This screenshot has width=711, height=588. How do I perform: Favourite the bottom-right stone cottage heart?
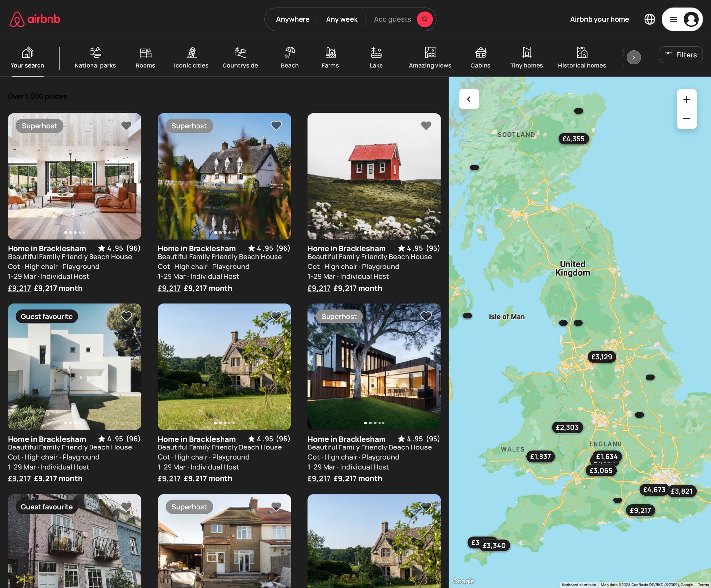pos(426,507)
